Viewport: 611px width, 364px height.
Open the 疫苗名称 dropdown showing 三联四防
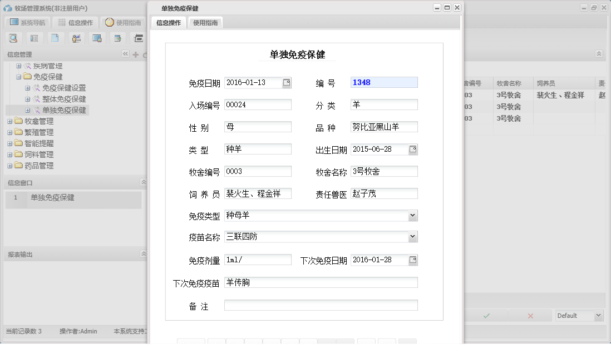(x=413, y=236)
